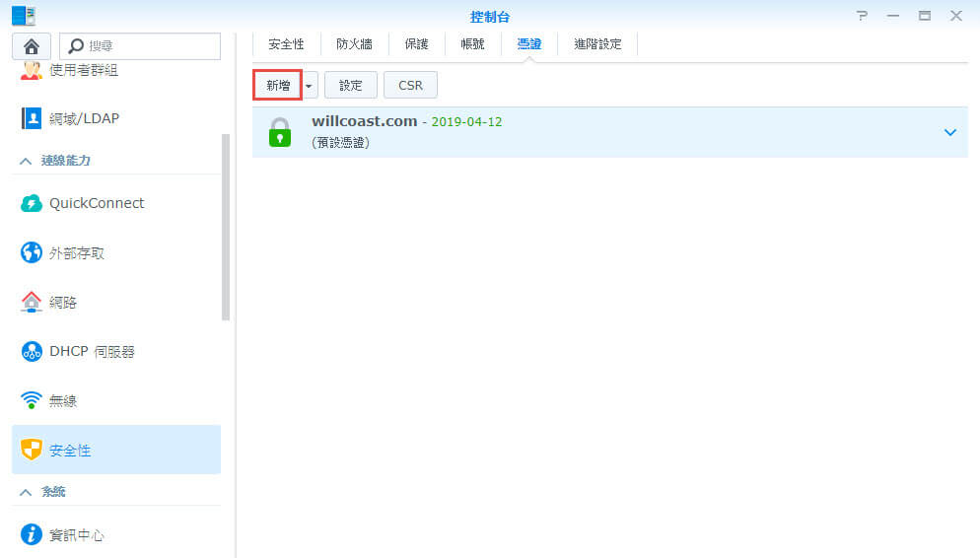The image size is (980, 558).
Task: Click the 網路 house icon
Action: click(32, 303)
